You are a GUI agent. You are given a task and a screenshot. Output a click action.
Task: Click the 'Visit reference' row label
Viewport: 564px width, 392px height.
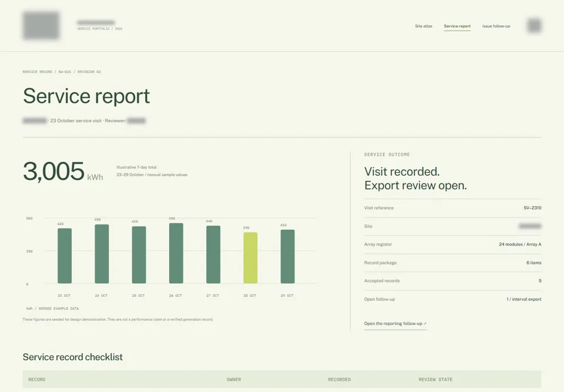click(x=379, y=208)
